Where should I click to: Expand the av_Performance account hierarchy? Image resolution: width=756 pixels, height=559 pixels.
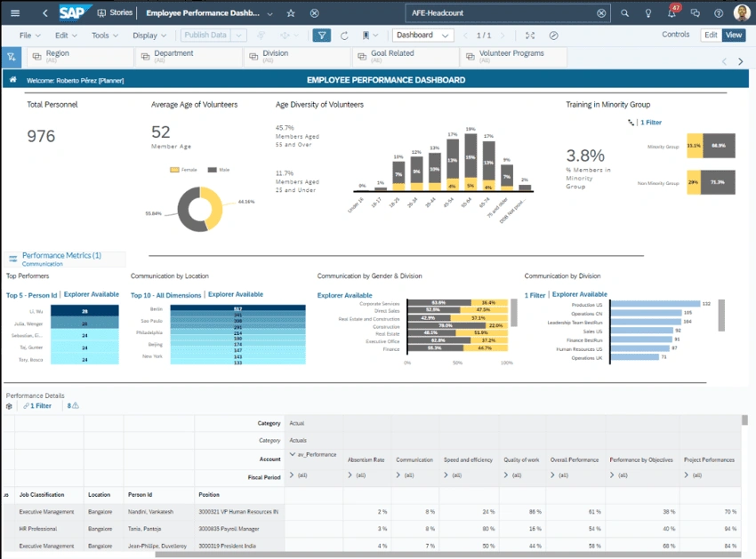pos(294,454)
